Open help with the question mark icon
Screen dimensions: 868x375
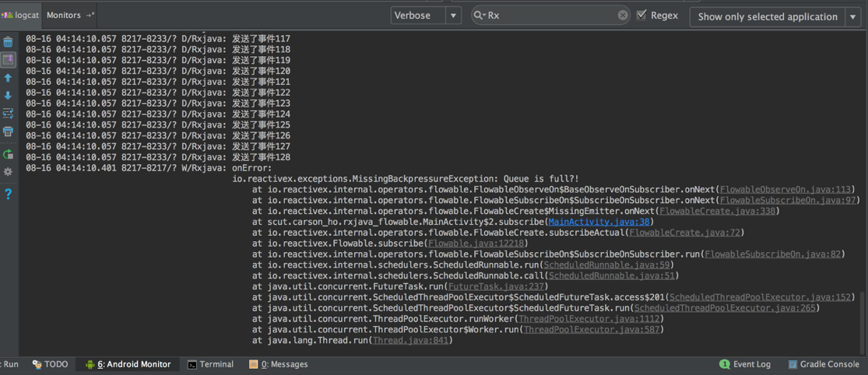point(8,195)
